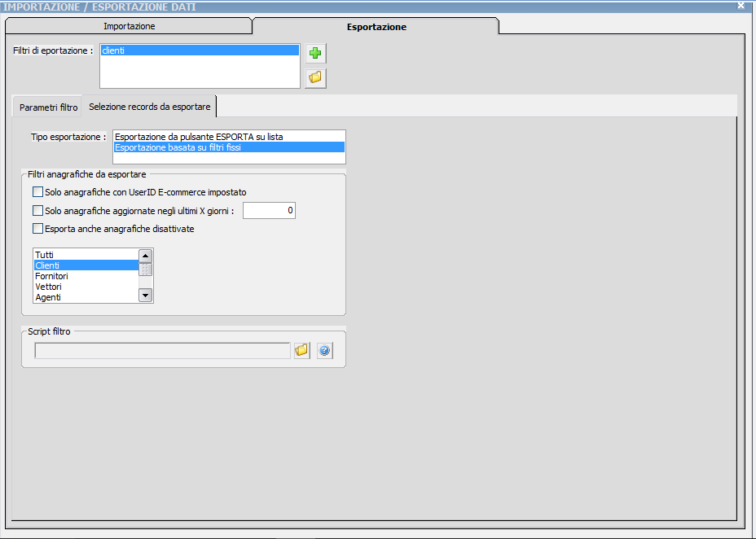Screen dimensions: 756x539
Task: Choose Esportazione da pulsante ESPORTA su lista
Action: pos(229,137)
